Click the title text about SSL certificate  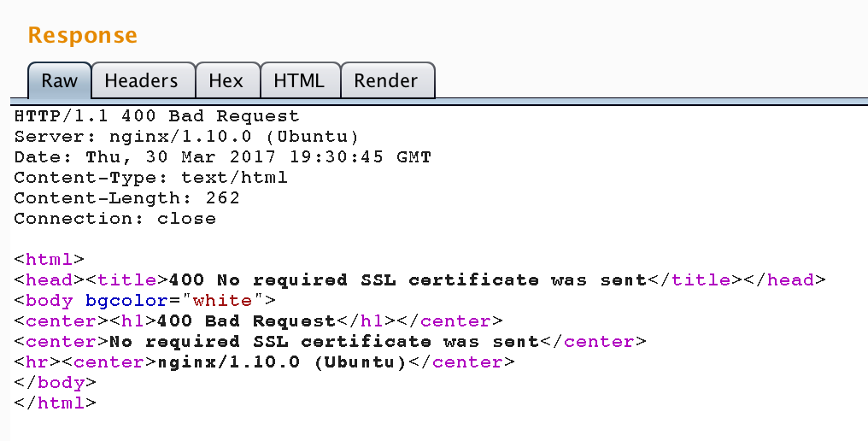click(x=408, y=280)
